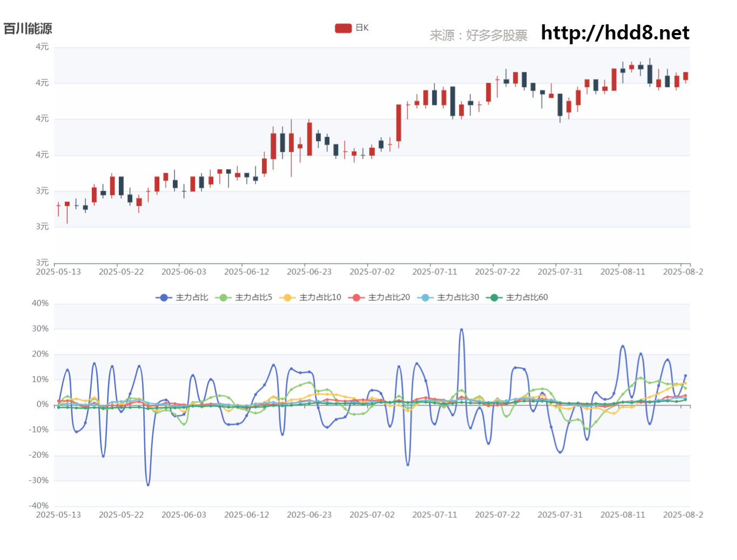Click the 2025-07-02 label on lower chart axis
This screenshot has height=560, width=737.
pyautogui.click(x=371, y=515)
